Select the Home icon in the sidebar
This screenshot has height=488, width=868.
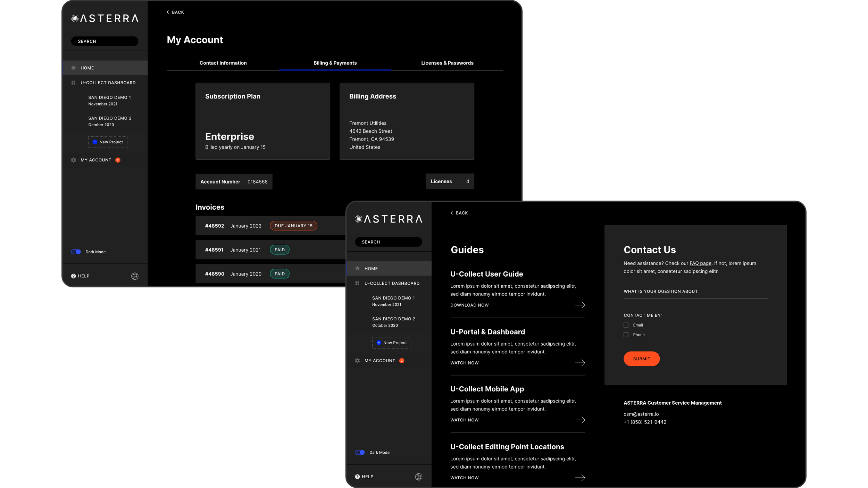click(x=74, y=68)
